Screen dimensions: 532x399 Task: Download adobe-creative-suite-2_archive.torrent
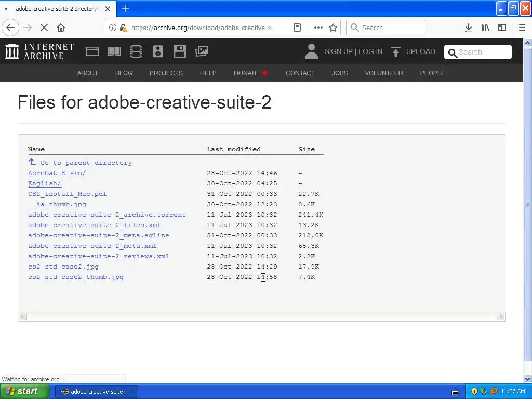pos(107,215)
